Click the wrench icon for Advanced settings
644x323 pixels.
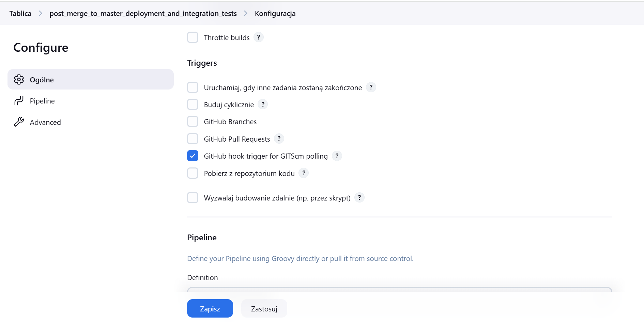(19, 122)
